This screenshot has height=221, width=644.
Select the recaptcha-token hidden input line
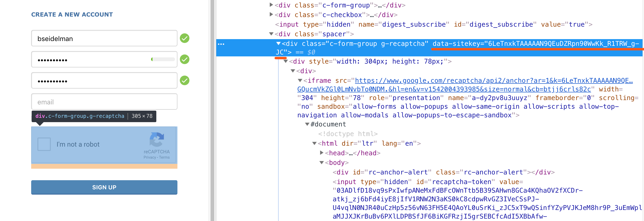click(x=428, y=182)
